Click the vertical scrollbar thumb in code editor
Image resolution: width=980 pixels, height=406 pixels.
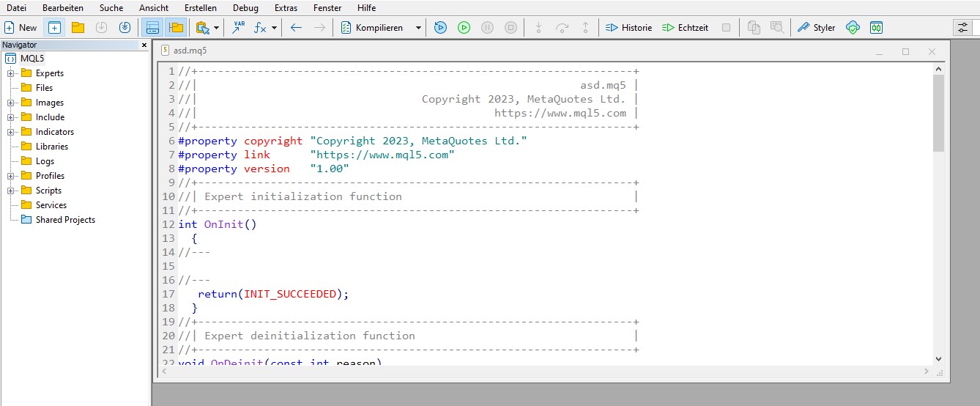(x=939, y=112)
